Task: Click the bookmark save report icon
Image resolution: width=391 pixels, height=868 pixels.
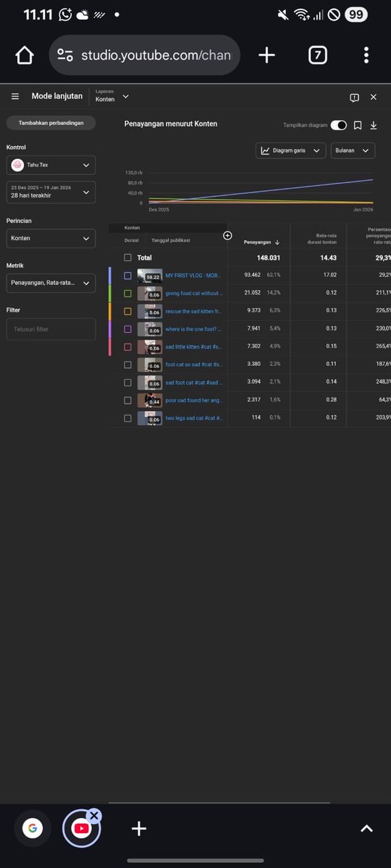Action: (358, 125)
